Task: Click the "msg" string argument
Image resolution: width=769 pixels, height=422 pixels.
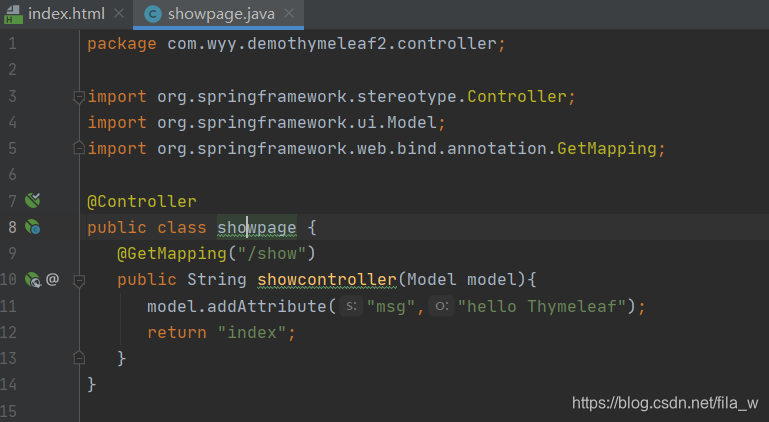Action: click(391, 307)
